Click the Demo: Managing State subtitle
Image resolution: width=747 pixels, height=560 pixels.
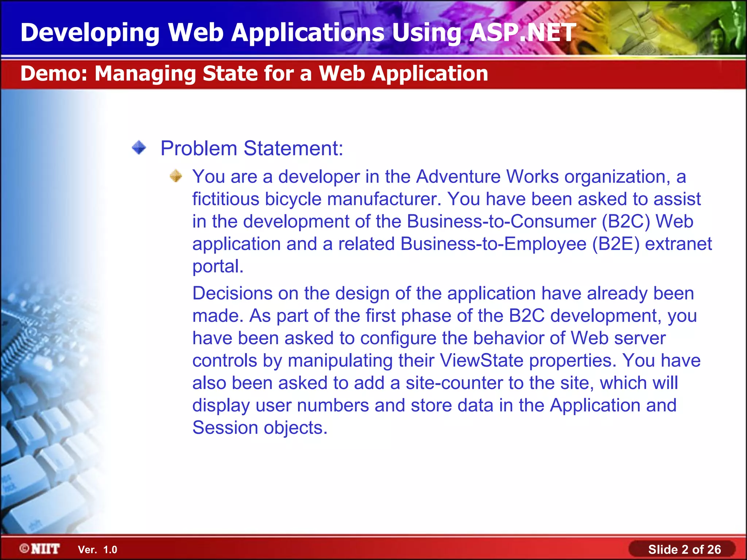point(254,73)
